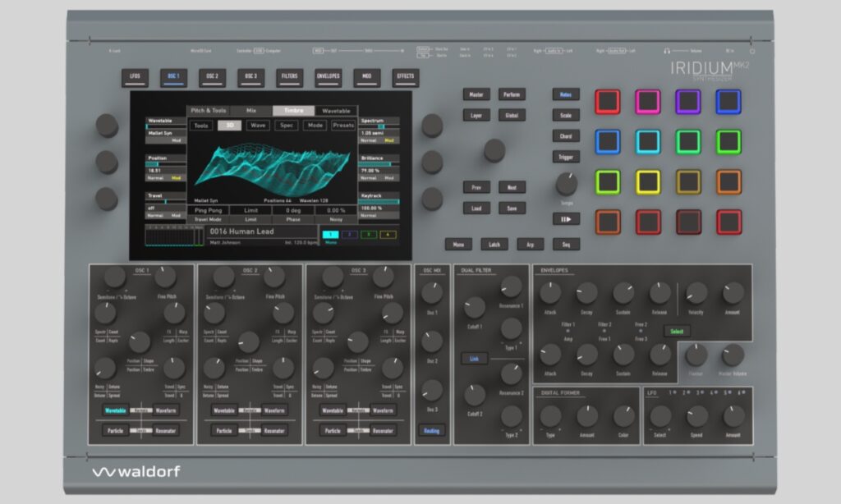Select the Wave view sub-tab
841x504 pixels.
click(x=258, y=125)
